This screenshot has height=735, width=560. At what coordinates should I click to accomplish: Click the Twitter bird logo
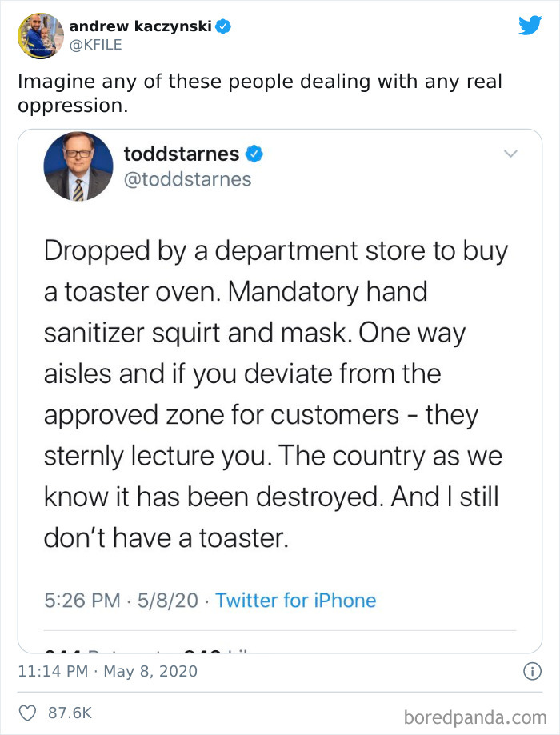[530, 25]
